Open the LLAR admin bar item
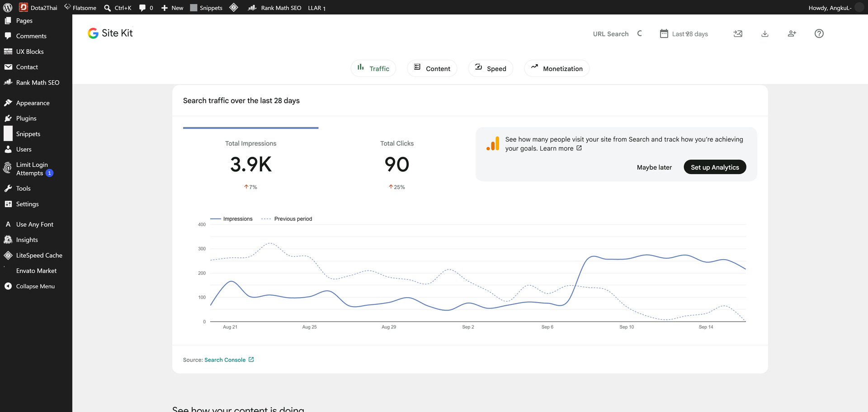This screenshot has width=868, height=412. coord(316,8)
